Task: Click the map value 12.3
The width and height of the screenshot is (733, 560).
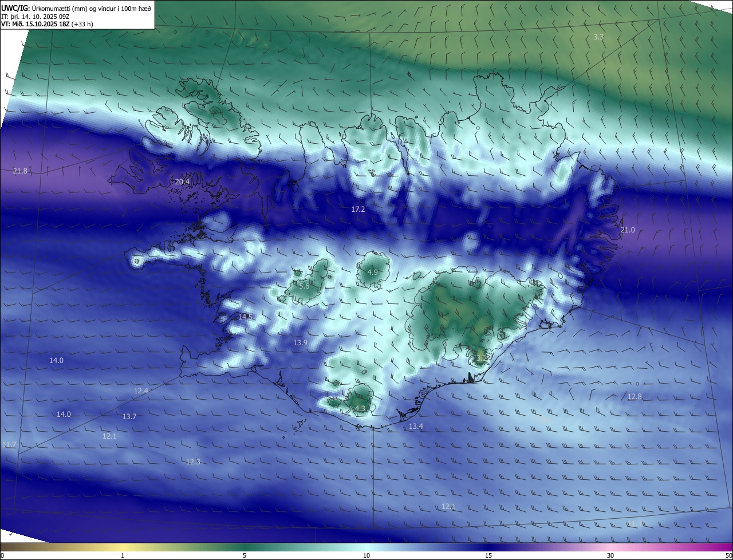Action: [194, 462]
